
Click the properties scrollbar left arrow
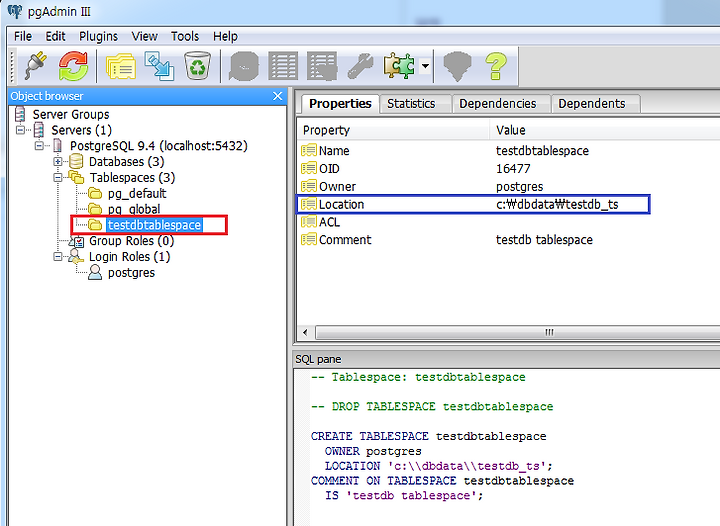point(305,332)
